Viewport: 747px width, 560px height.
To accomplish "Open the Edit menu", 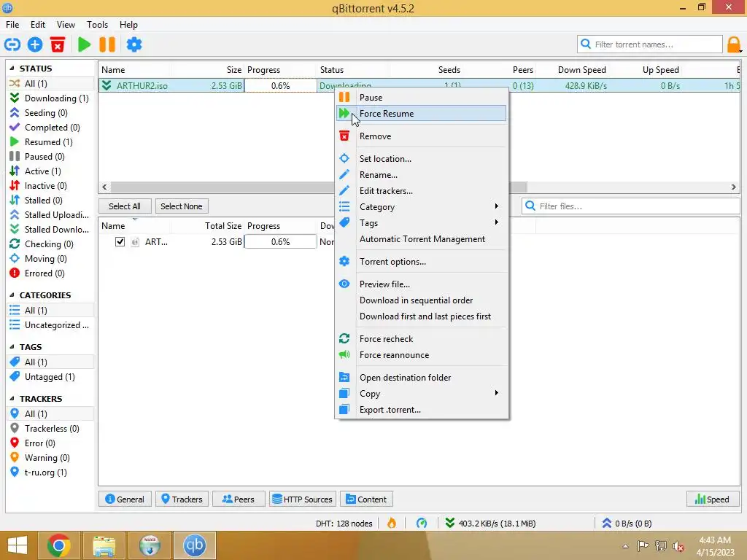I will 38,25.
